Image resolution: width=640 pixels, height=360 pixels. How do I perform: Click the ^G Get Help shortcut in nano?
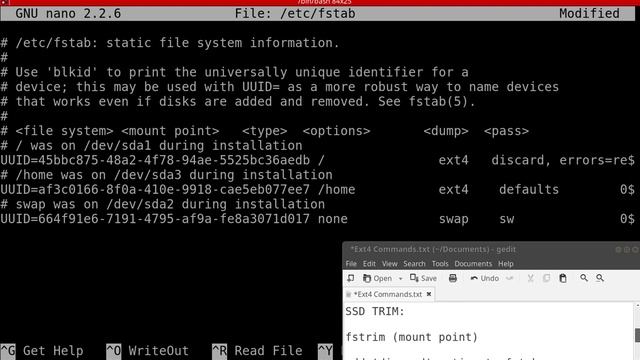(42, 351)
